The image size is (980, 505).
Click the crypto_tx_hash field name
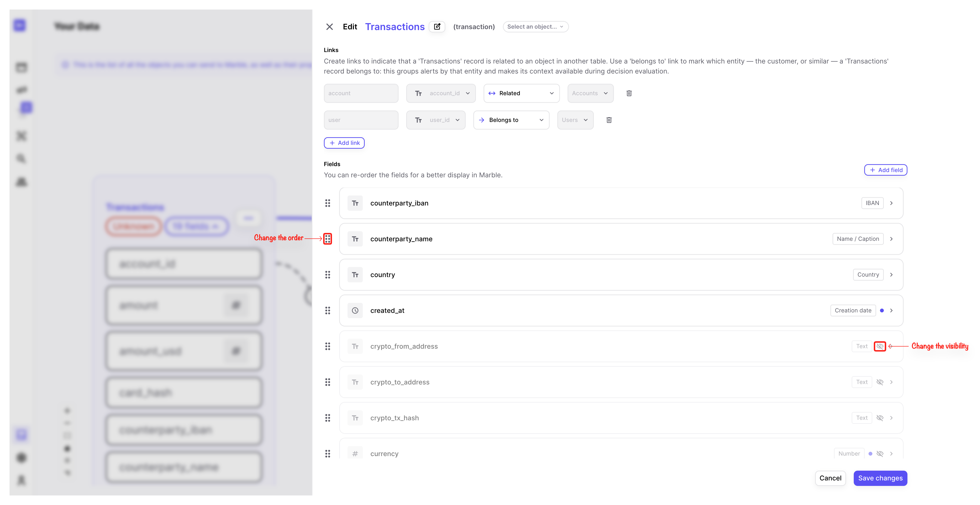[x=395, y=418]
